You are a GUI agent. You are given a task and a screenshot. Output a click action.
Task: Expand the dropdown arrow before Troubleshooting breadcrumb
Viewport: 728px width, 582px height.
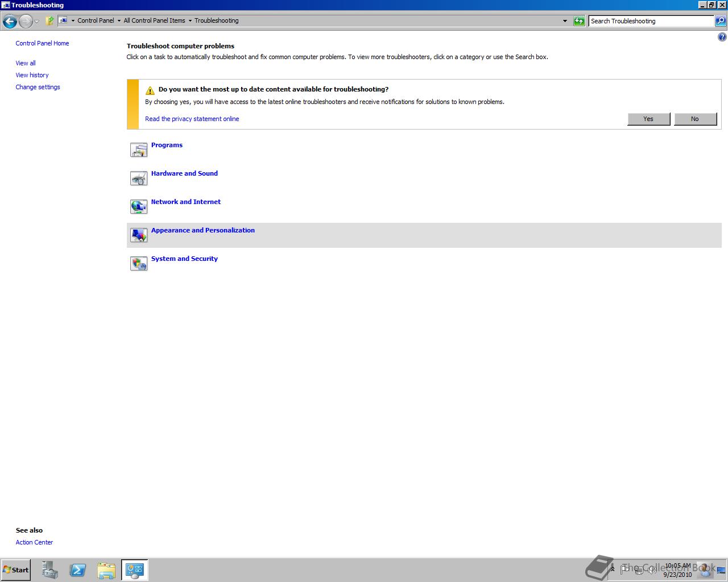(x=190, y=21)
